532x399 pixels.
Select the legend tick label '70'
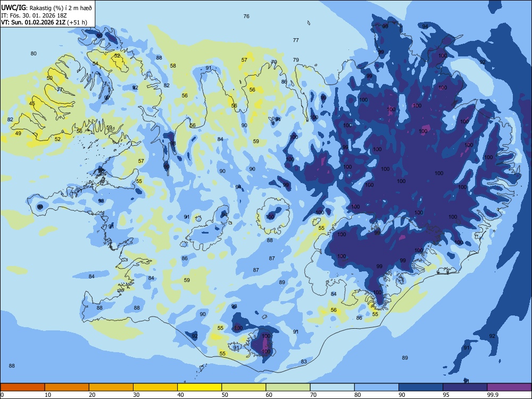coord(313,395)
